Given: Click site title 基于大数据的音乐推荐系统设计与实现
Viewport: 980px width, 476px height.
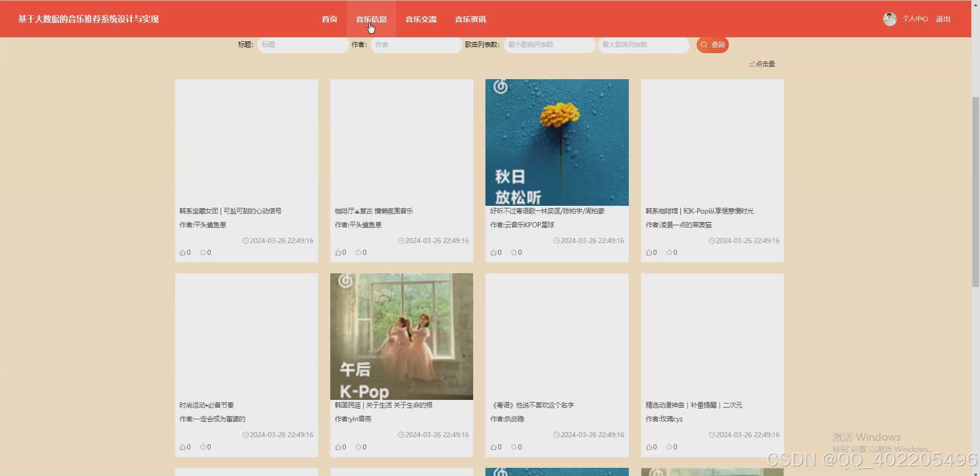Looking at the screenshot, I should coord(88,19).
